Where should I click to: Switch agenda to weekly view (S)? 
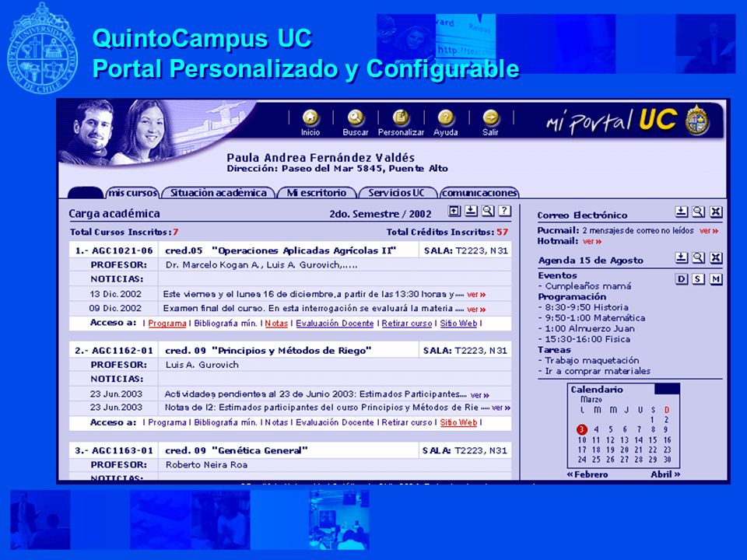(x=699, y=279)
